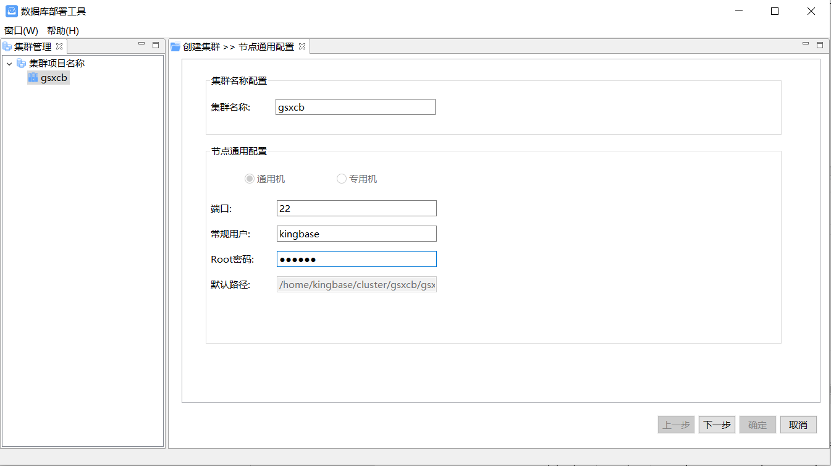This screenshot has height=466, width=832.
Task: Click the 数据库部署工具 app icon
Action: (11, 11)
